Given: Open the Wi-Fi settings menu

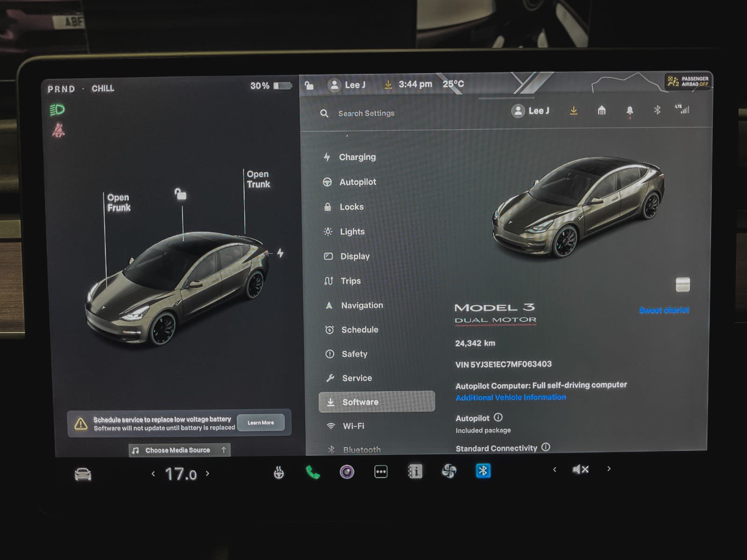Looking at the screenshot, I should click(345, 426).
